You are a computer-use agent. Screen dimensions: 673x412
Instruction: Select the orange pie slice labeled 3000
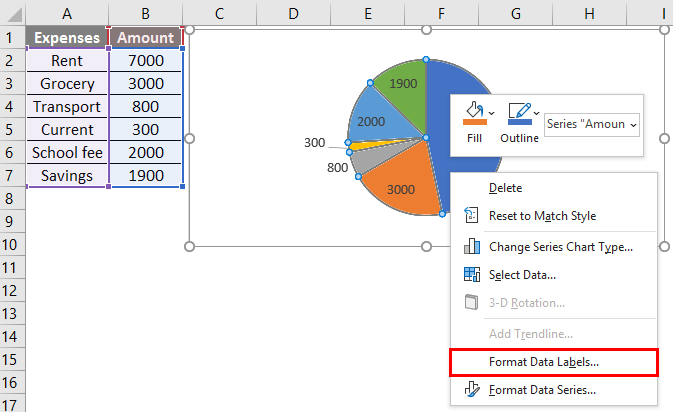click(x=399, y=190)
